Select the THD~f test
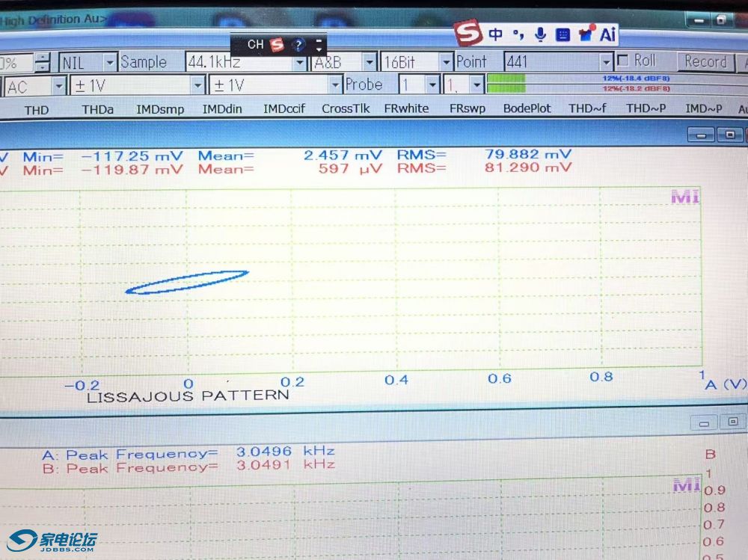 [x=587, y=108]
